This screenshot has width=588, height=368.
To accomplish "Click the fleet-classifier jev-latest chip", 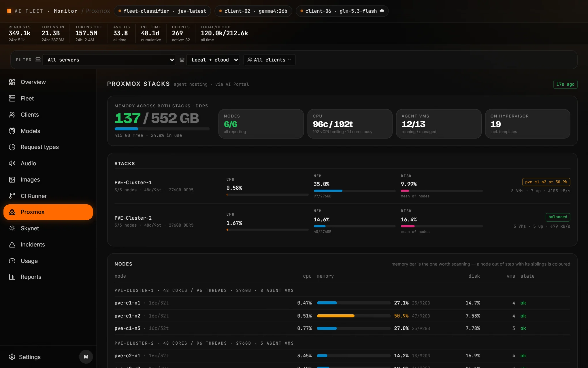I will [162, 11].
